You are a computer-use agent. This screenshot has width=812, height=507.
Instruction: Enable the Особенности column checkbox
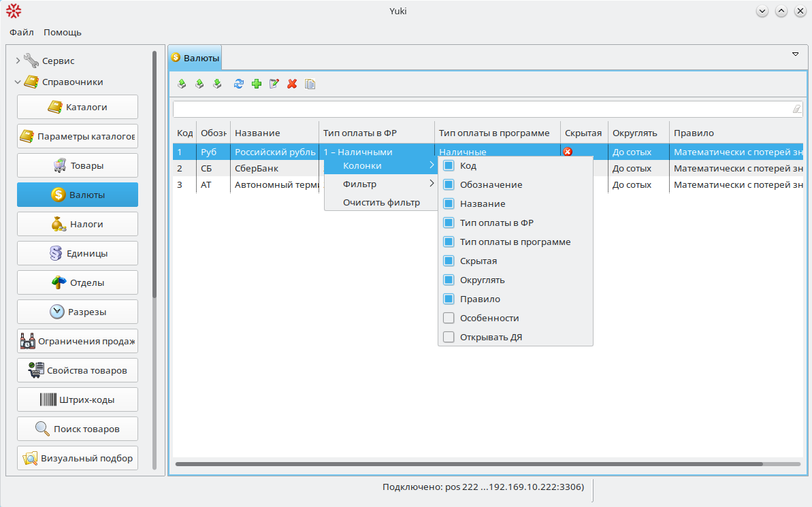point(449,318)
